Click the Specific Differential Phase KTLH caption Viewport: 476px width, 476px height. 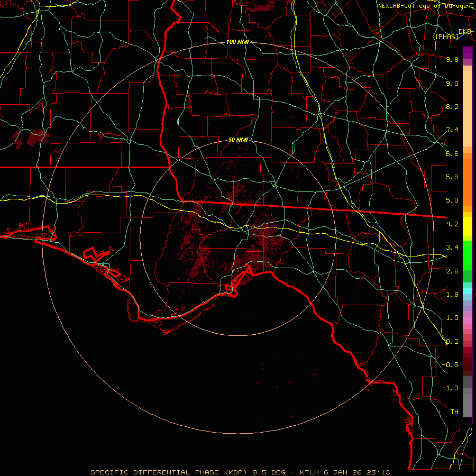pos(240,472)
